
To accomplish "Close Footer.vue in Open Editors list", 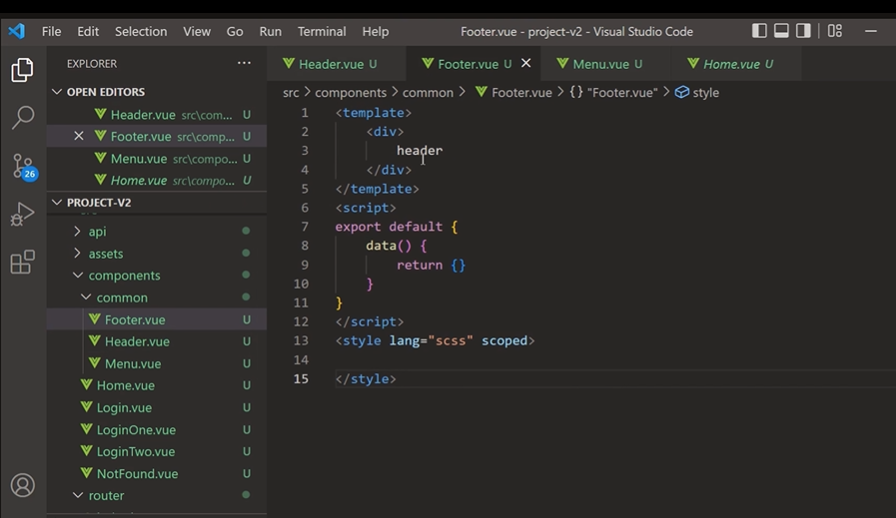I will coord(79,136).
